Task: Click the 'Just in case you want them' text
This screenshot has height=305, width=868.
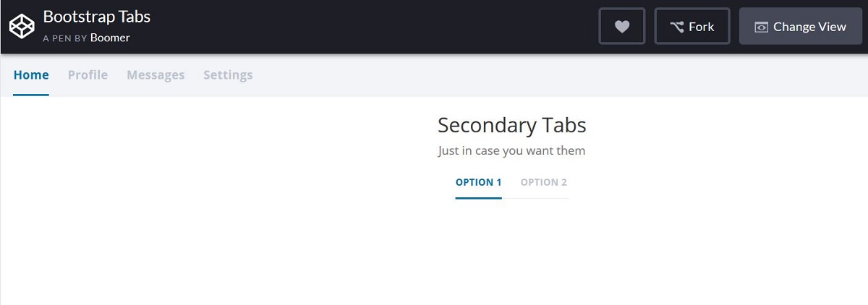Action: click(512, 151)
